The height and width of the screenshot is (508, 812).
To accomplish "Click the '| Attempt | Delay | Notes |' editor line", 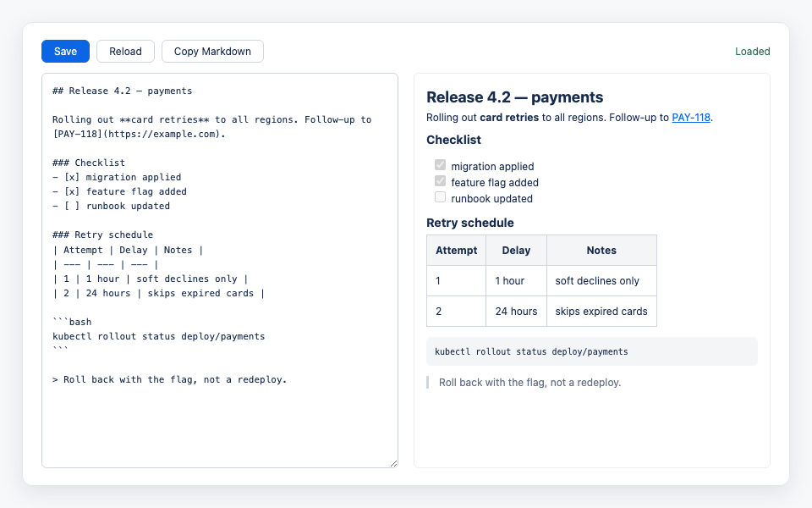I will pos(128,250).
